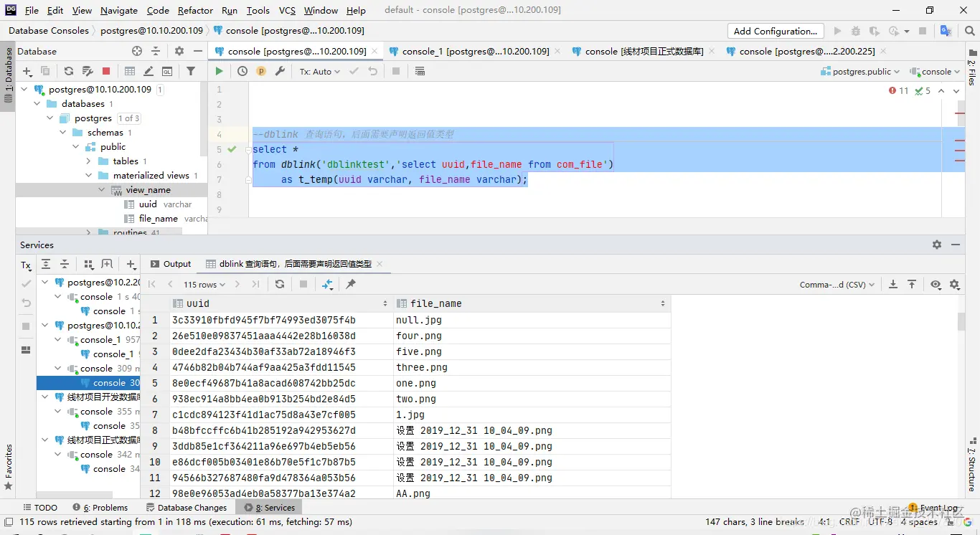Open the Navigate menu

pos(119,10)
